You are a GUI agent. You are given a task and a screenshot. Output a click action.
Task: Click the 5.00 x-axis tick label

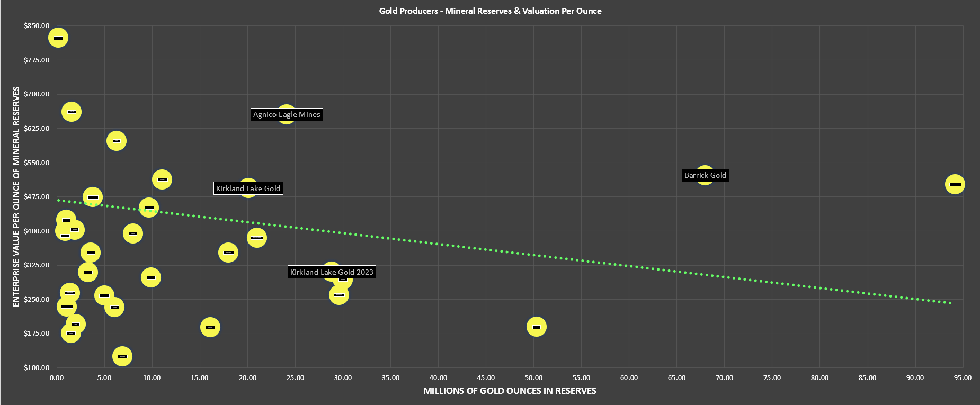104,378
